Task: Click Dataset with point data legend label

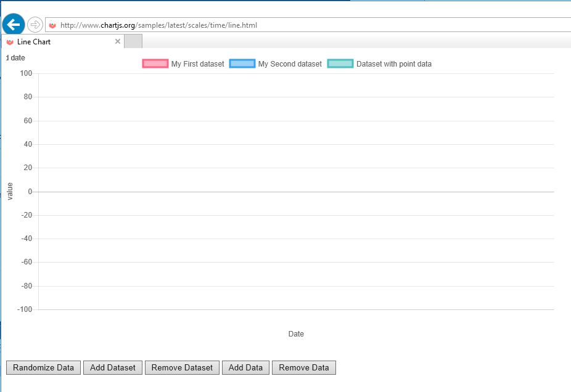Action: tap(394, 64)
